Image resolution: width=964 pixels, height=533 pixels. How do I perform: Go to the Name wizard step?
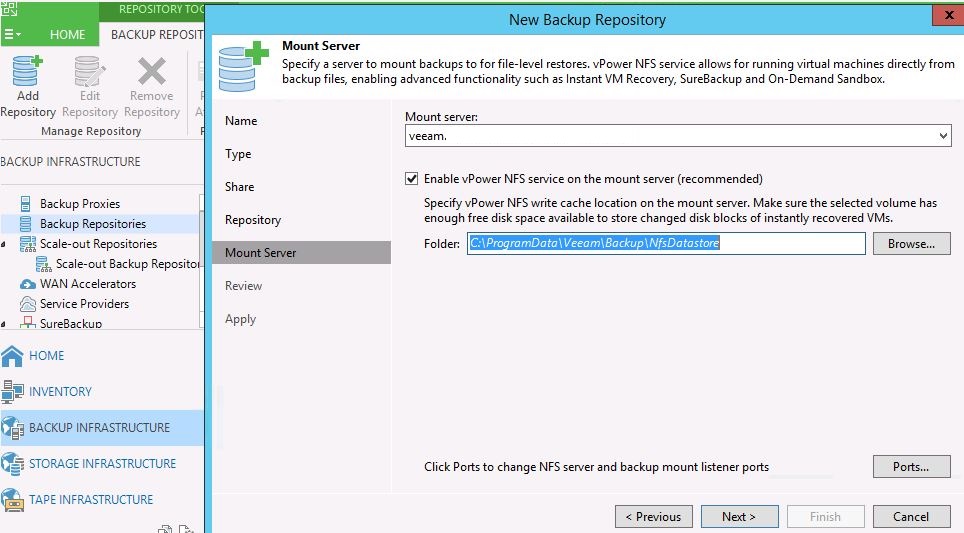tap(241, 120)
